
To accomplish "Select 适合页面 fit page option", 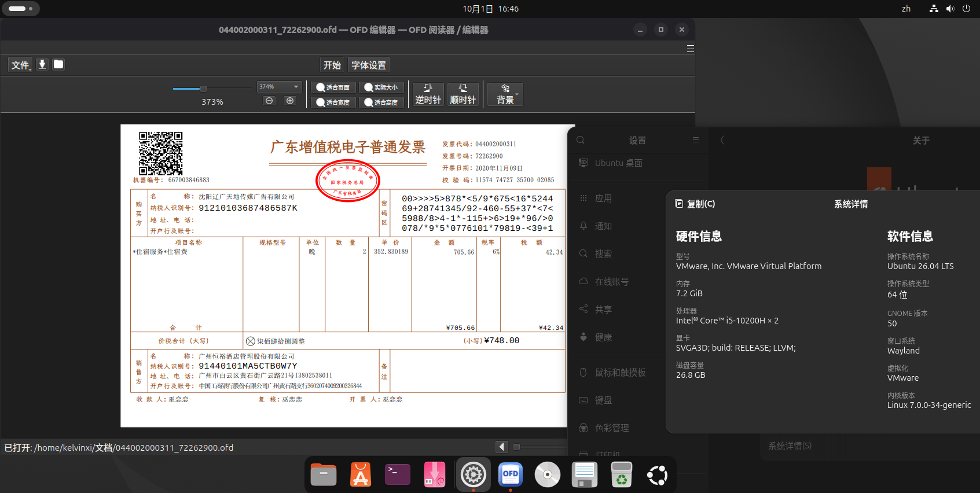I will tap(333, 87).
